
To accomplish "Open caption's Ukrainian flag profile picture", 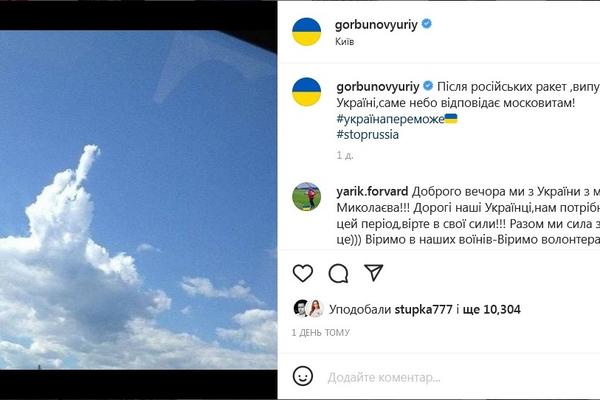I will click(x=307, y=92).
